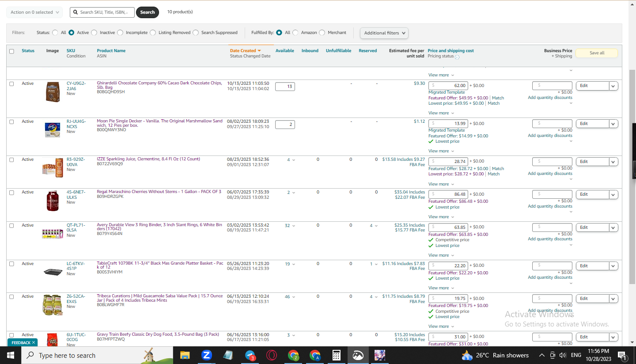Click the Moon Pie product thumbnail
The image size is (636, 364).
pos(53,130)
